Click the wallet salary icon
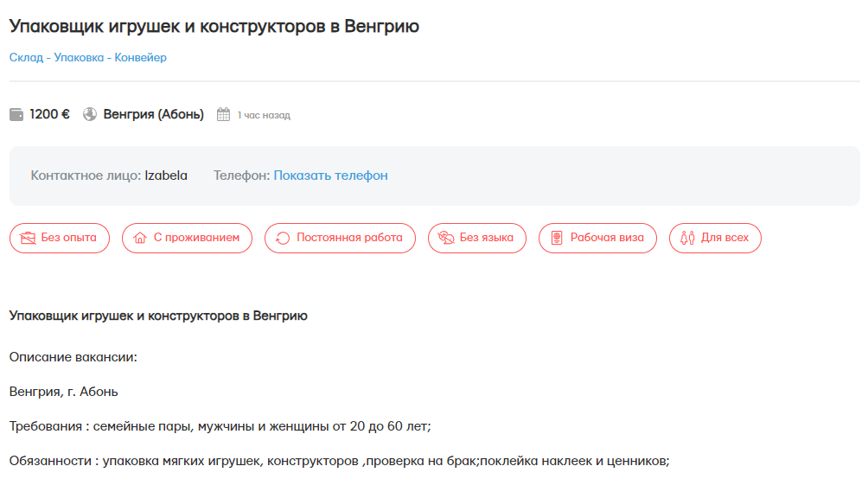Viewport: 868px width, 479px height. point(16,114)
